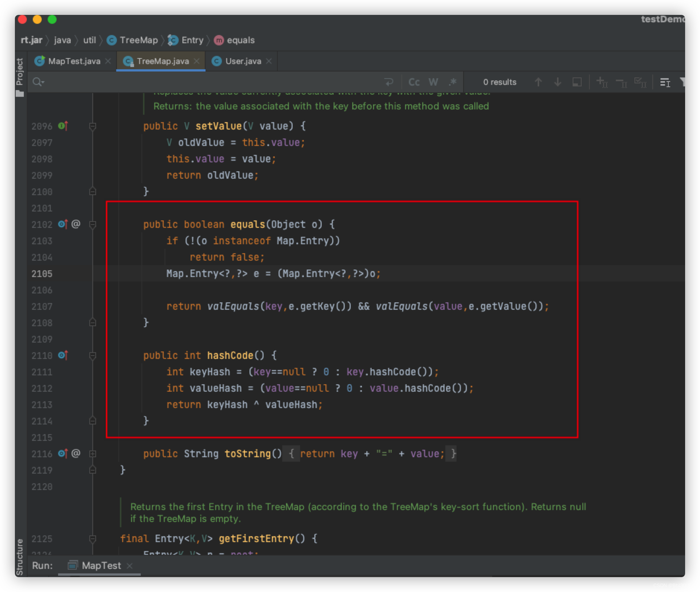Open search results in Find window icon
The image size is (700, 592).
(577, 82)
